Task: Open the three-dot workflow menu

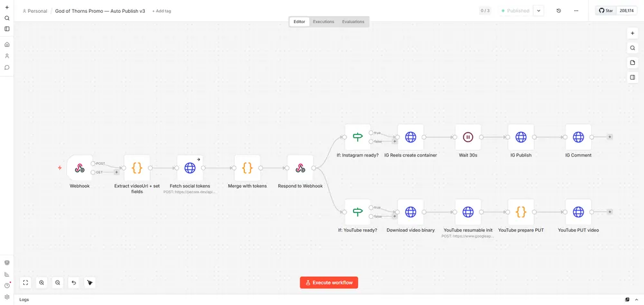Action: coord(576,11)
